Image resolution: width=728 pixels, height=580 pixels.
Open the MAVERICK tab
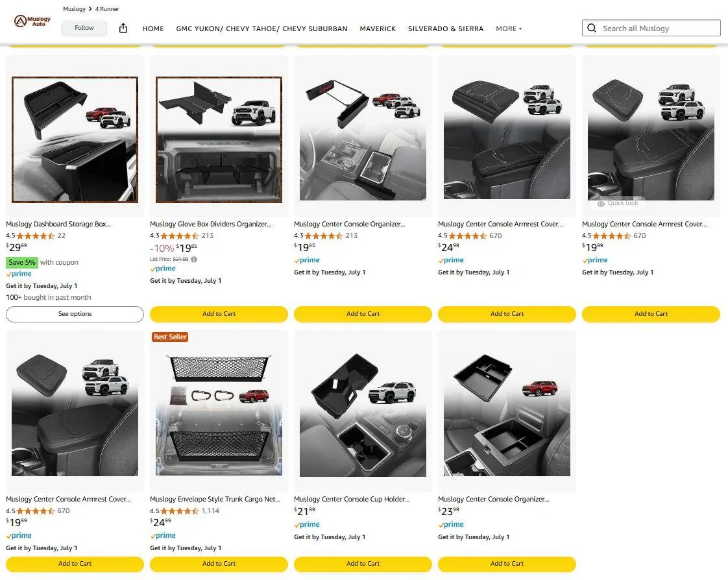378,29
